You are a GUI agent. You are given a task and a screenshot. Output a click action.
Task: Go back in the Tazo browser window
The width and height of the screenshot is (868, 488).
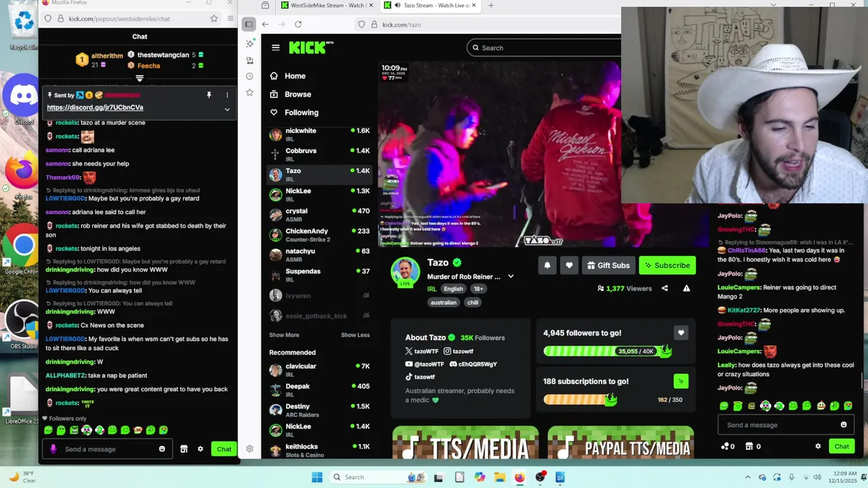point(265,24)
